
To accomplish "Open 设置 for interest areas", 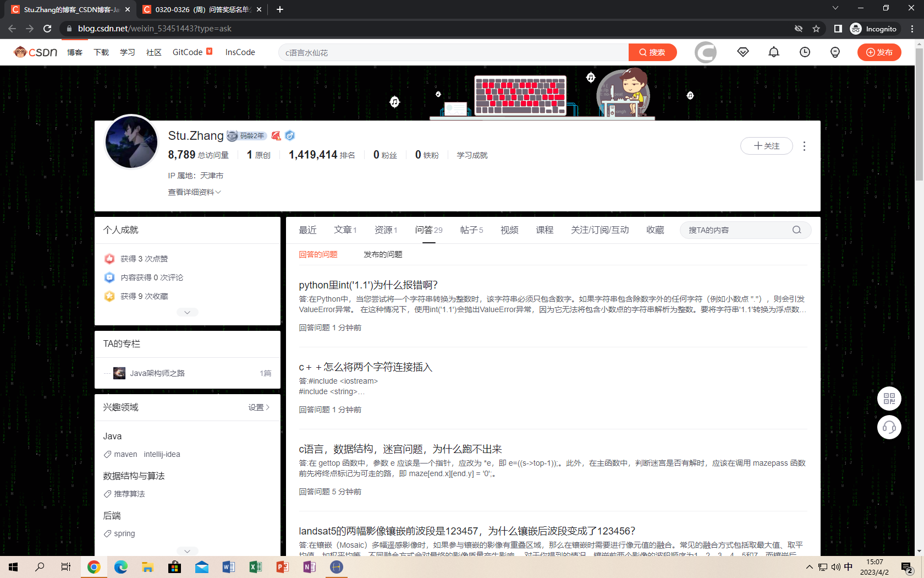I will pos(259,407).
